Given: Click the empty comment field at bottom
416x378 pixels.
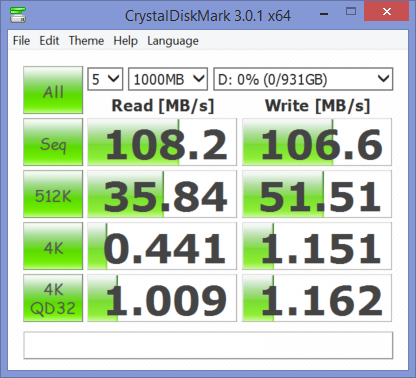Looking at the screenshot, I should [208, 345].
